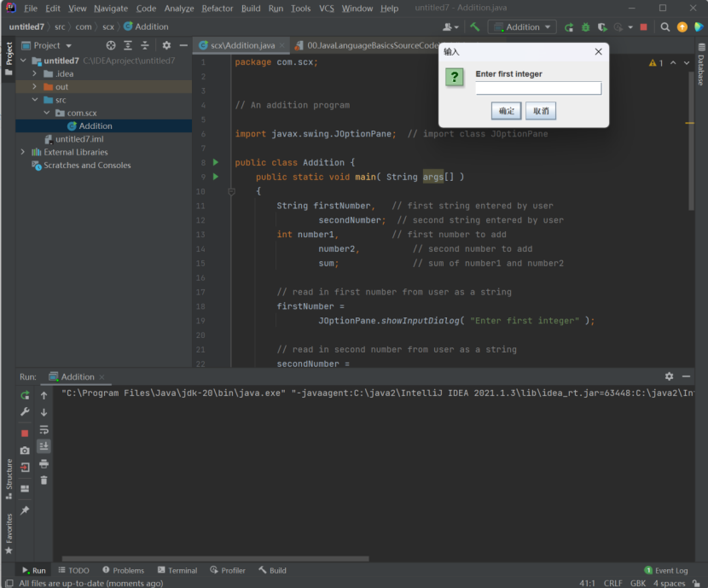The width and height of the screenshot is (708, 588).
Task: Start debugging with the bug icon
Action: click(586, 27)
